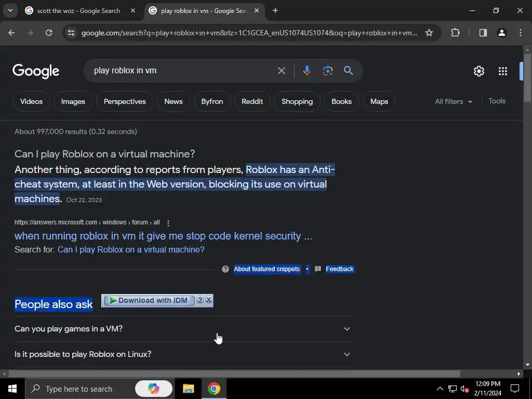Screen dimensions: 532x399
Task: Search by image with Google Lens icon
Action: click(327, 71)
